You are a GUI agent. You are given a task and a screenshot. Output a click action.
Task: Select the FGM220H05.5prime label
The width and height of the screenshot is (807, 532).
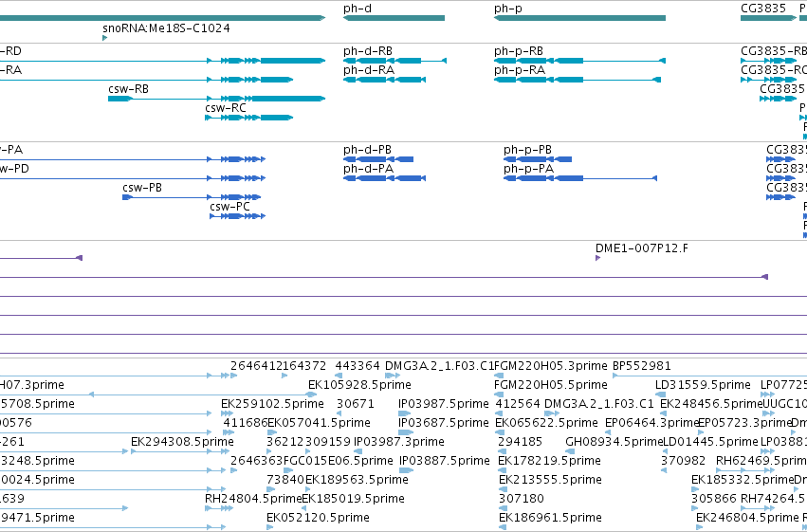tap(551, 385)
